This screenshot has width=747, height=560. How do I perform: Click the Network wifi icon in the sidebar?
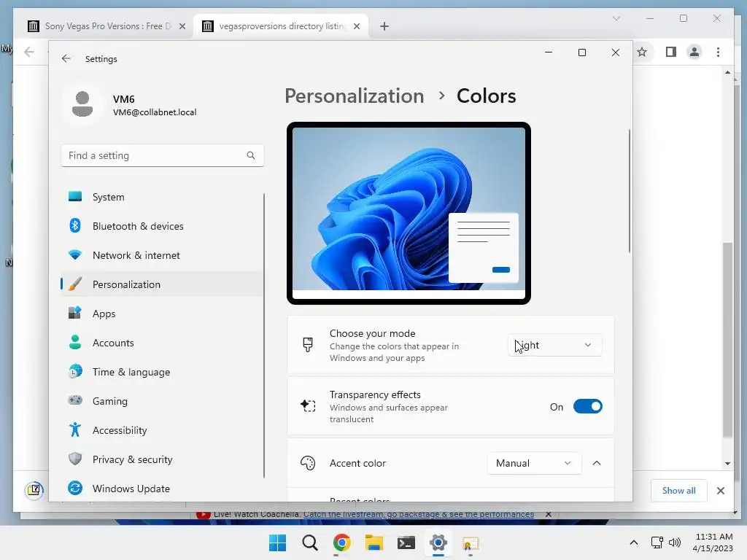coord(75,254)
